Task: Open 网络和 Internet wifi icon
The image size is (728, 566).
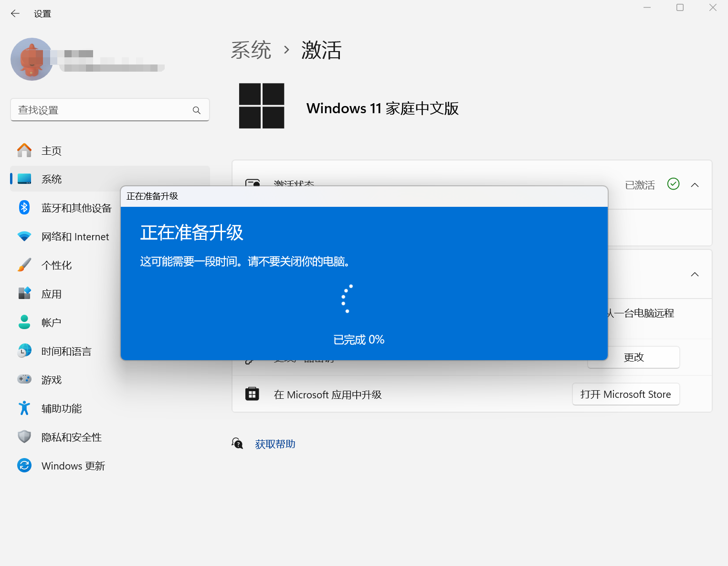Action: [24, 236]
